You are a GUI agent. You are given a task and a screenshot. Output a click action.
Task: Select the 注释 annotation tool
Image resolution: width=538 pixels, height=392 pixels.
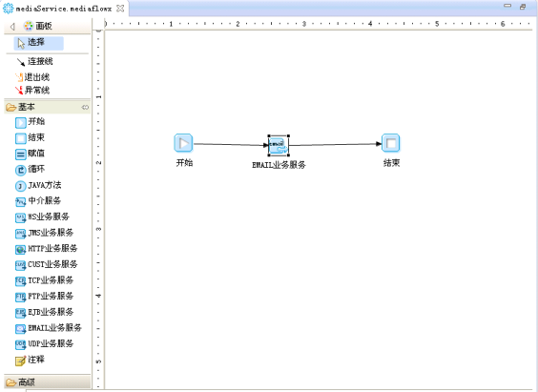(30, 360)
